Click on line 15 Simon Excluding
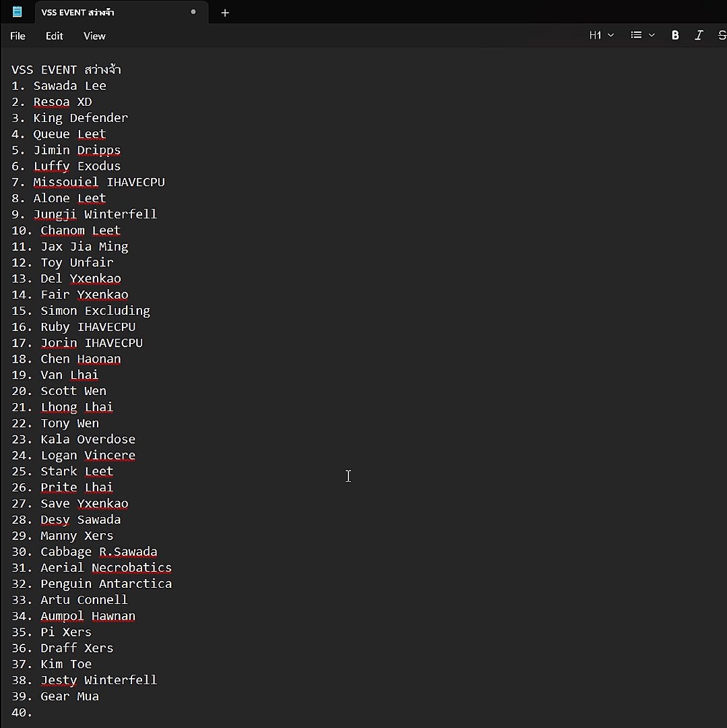Viewport: 727px width, 728px height. (x=82, y=311)
